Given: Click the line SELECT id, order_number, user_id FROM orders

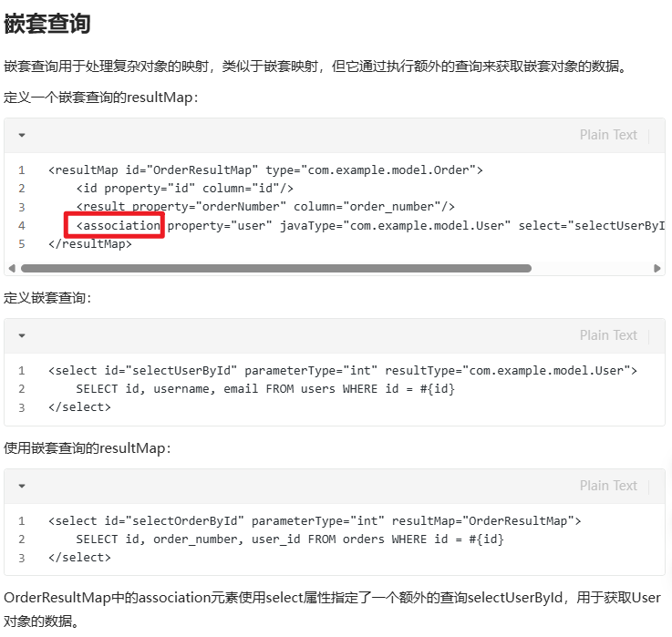Looking at the screenshot, I should pyautogui.click(x=290, y=539).
